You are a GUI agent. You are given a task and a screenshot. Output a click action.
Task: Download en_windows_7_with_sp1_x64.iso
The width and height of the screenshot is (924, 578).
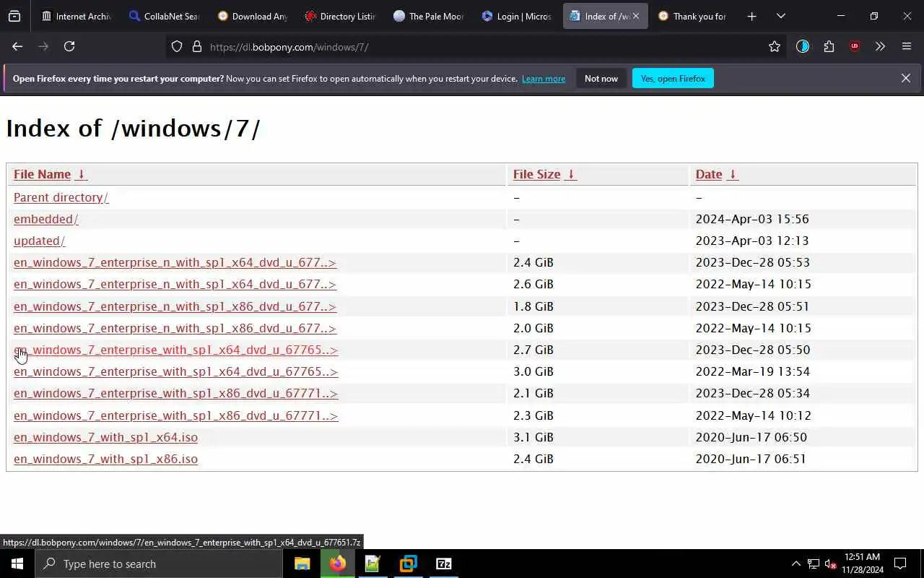(105, 437)
